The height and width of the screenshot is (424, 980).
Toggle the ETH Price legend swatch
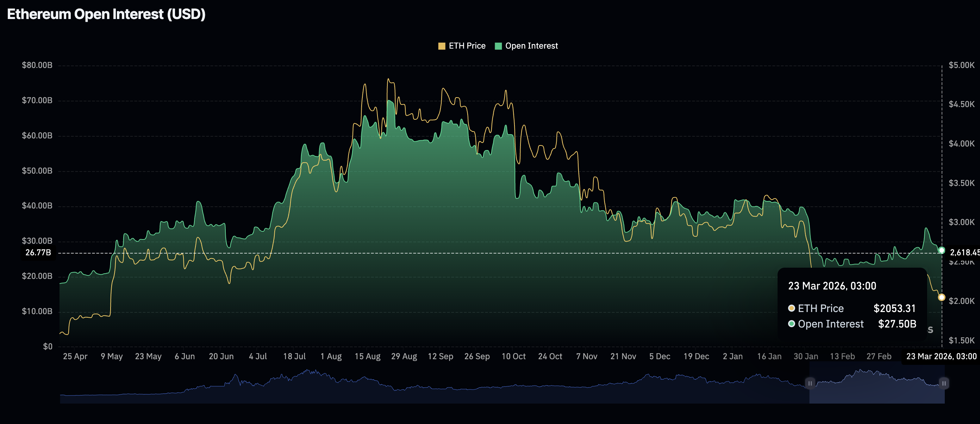pos(441,46)
